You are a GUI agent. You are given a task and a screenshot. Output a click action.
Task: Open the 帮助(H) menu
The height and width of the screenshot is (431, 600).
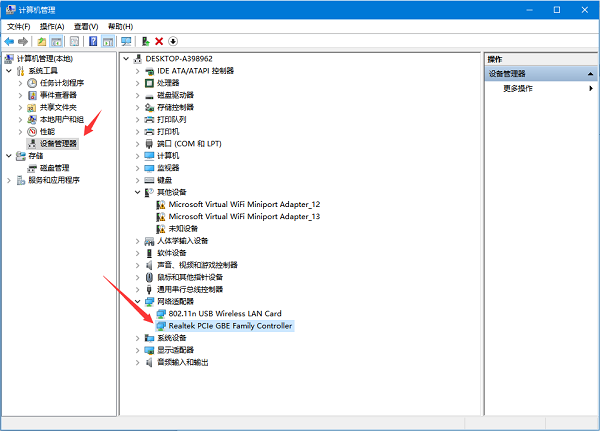click(121, 26)
